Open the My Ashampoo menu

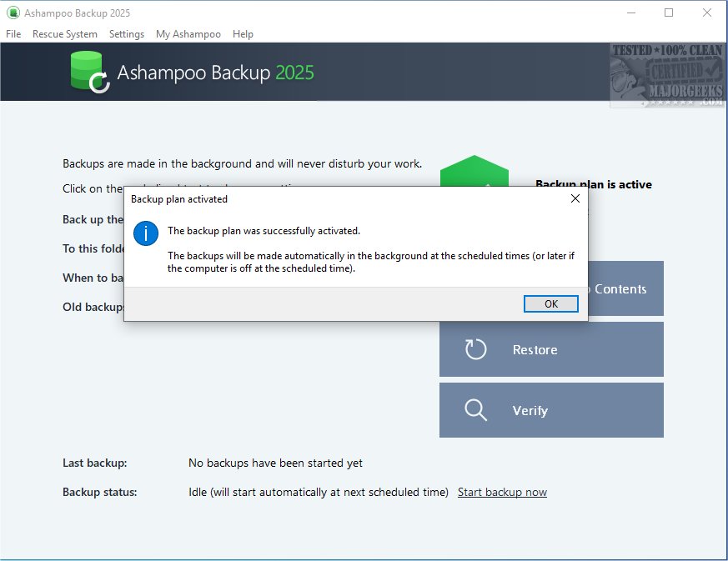pyautogui.click(x=188, y=34)
